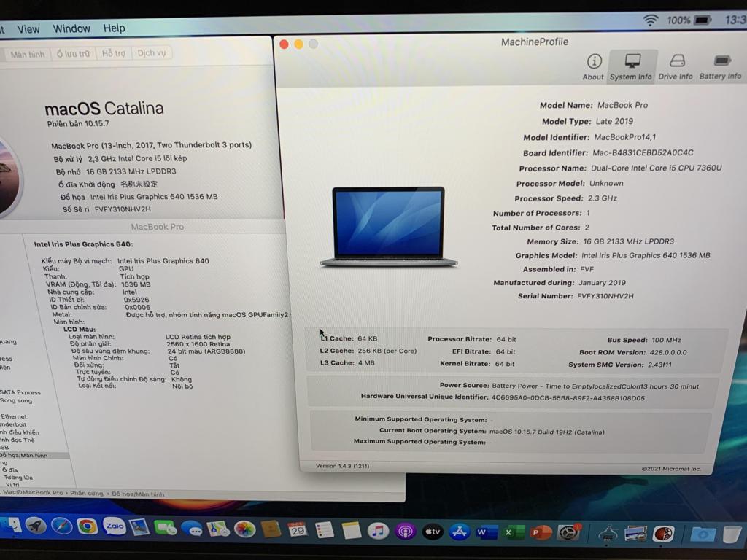Switch to Màn hình tab
Viewport: 747px width, 560px height.
(28, 54)
